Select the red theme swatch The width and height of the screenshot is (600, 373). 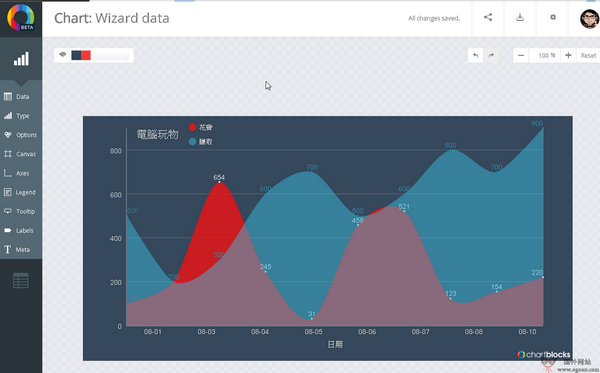(x=86, y=55)
